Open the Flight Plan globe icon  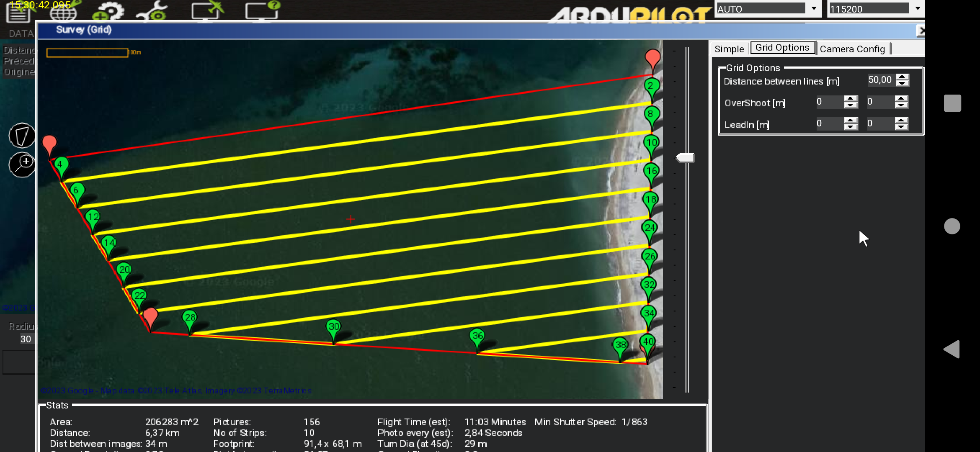(63, 13)
